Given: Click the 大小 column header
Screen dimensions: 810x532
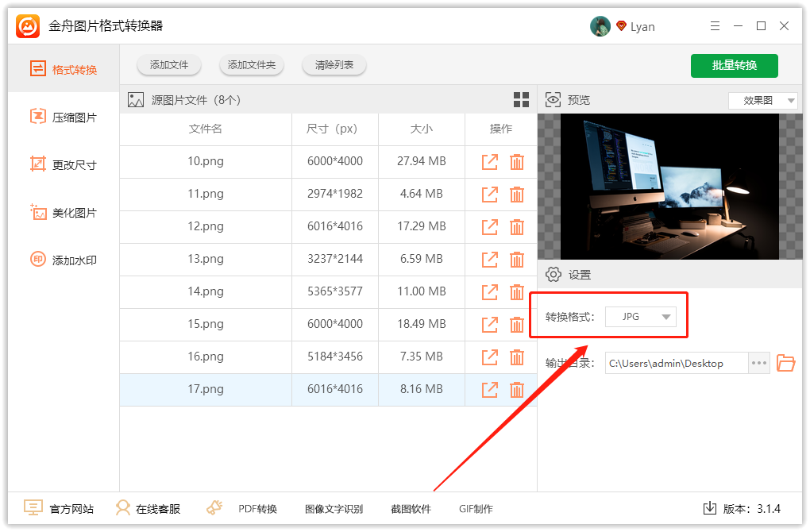Looking at the screenshot, I should 422,129.
